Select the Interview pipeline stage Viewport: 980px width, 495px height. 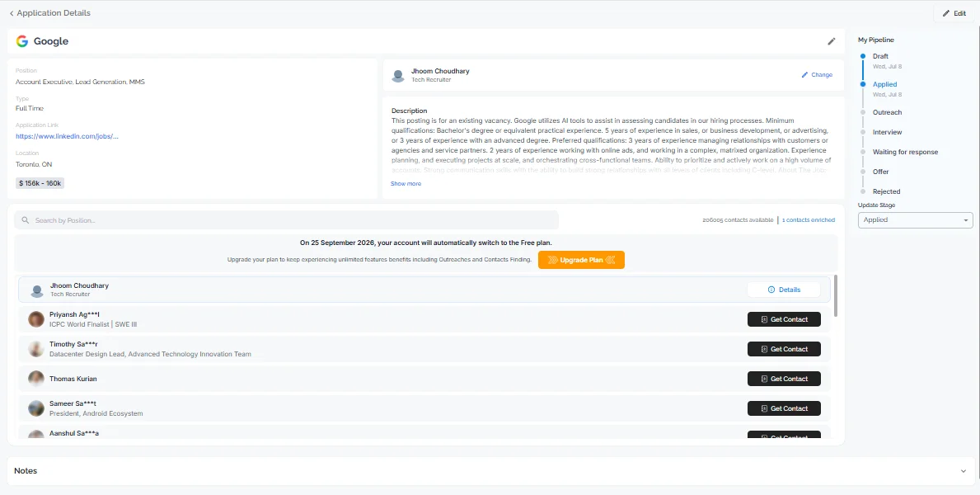[x=887, y=133]
